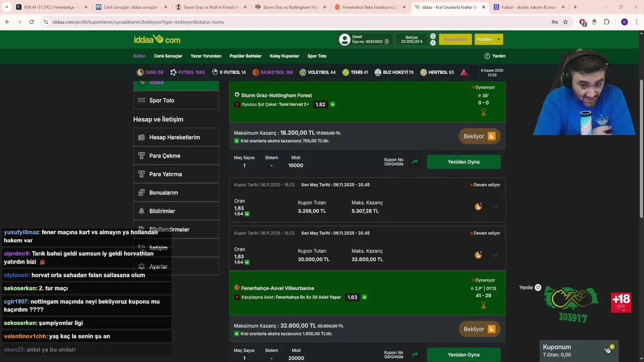
Task: Click the Fenerbahçe-Asvel Villeurbanne match title
Action: tap(277, 288)
